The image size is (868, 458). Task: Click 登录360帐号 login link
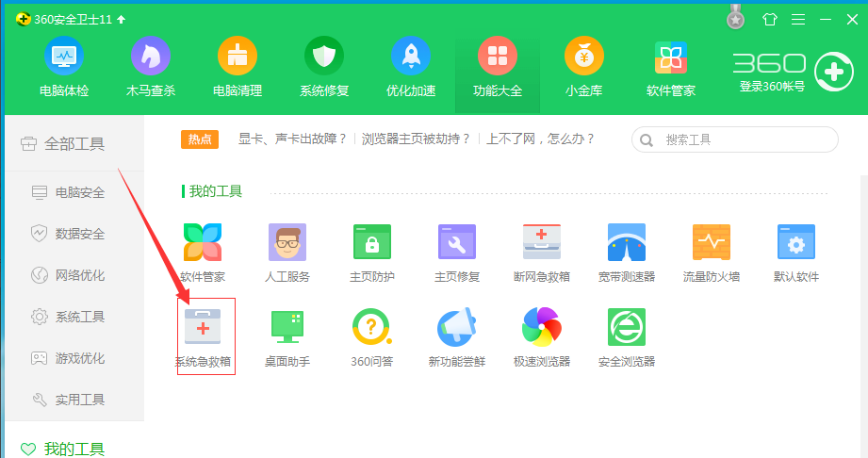coord(772,87)
